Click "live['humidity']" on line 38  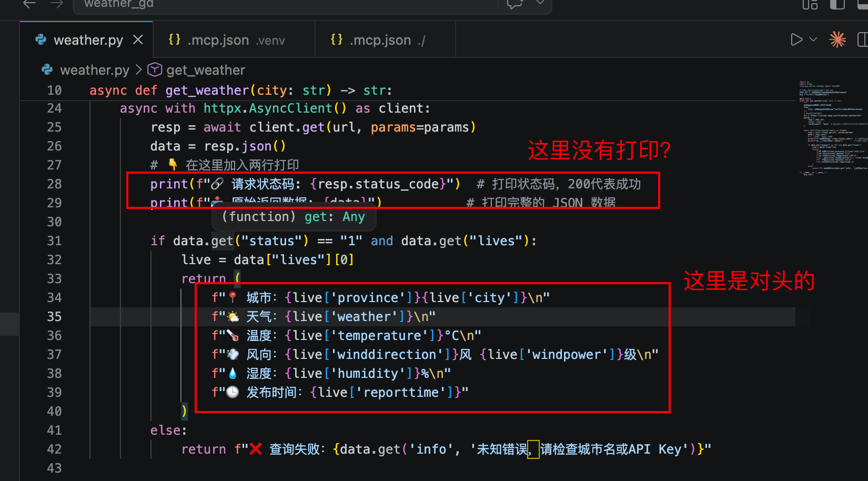tap(353, 374)
